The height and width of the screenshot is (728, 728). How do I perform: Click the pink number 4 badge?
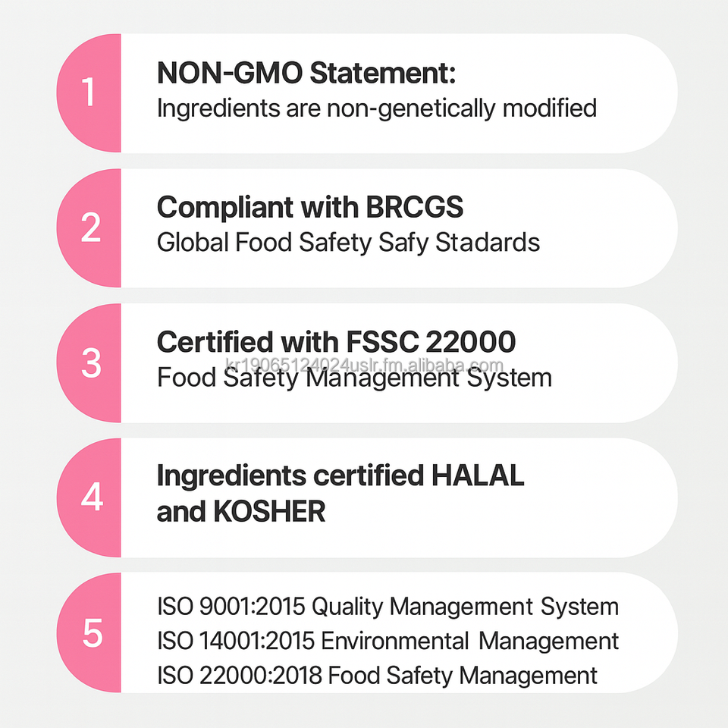(90, 497)
